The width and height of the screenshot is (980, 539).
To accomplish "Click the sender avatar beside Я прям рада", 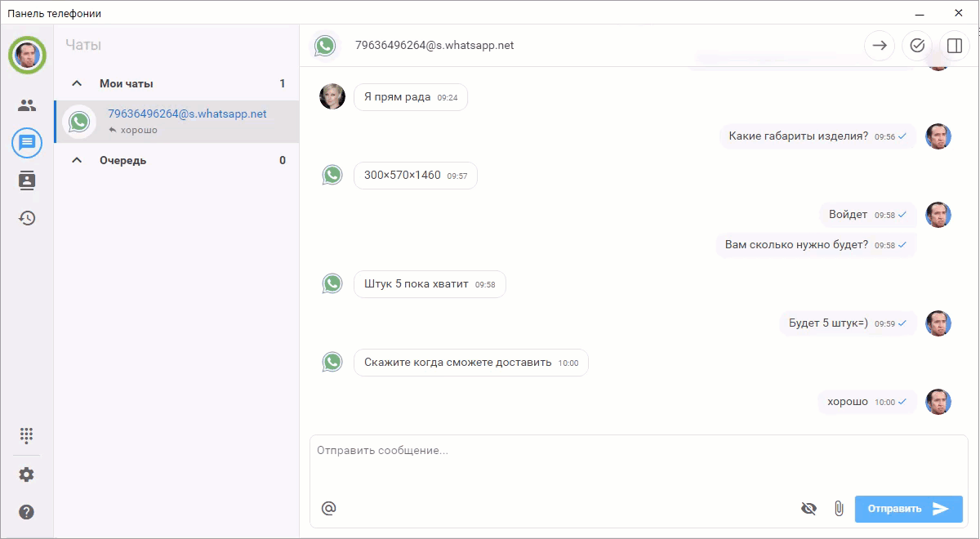I will coord(332,96).
